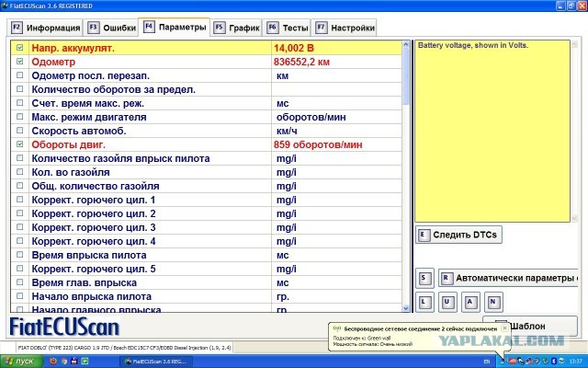The height and width of the screenshot is (368, 588).
Task: Enable Скорость автомоб. checkbox
Action: pos(20,131)
